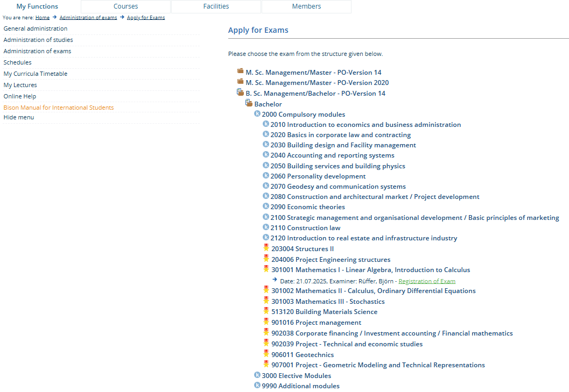
Task: Click the K icon beside 2000 Compulsory modules
Action: 257,114
